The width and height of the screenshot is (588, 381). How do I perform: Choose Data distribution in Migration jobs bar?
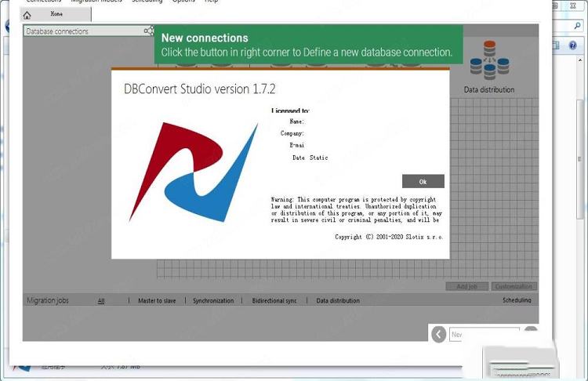click(x=338, y=301)
